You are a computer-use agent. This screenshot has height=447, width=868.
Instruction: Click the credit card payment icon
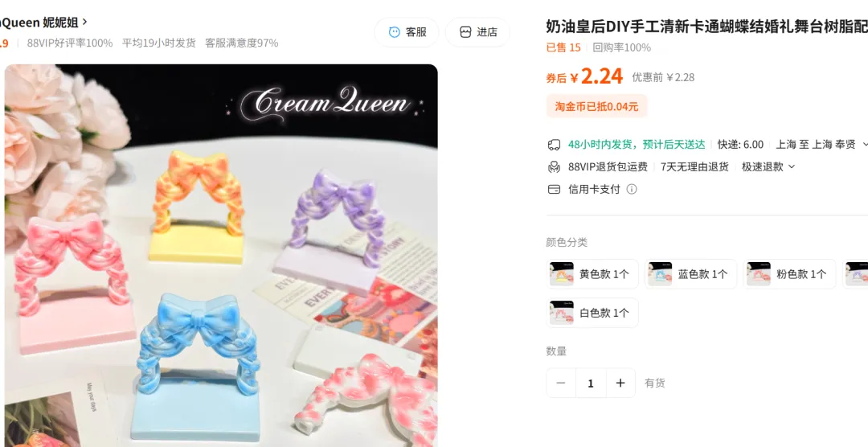coord(554,190)
